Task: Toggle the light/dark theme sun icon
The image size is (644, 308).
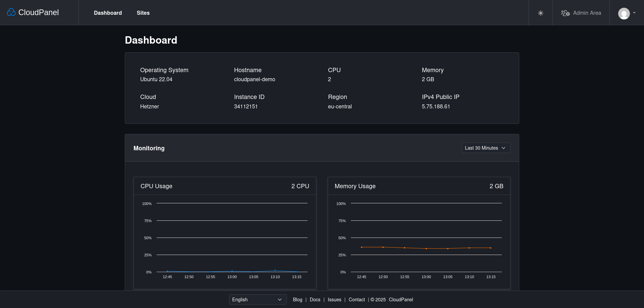Action: pyautogui.click(x=540, y=13)
